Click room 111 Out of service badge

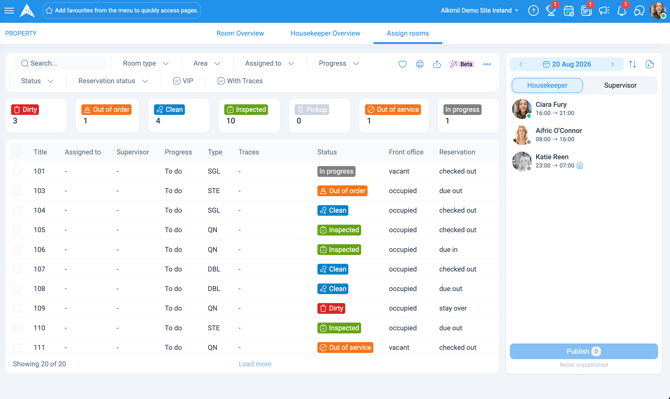[345, 348]
